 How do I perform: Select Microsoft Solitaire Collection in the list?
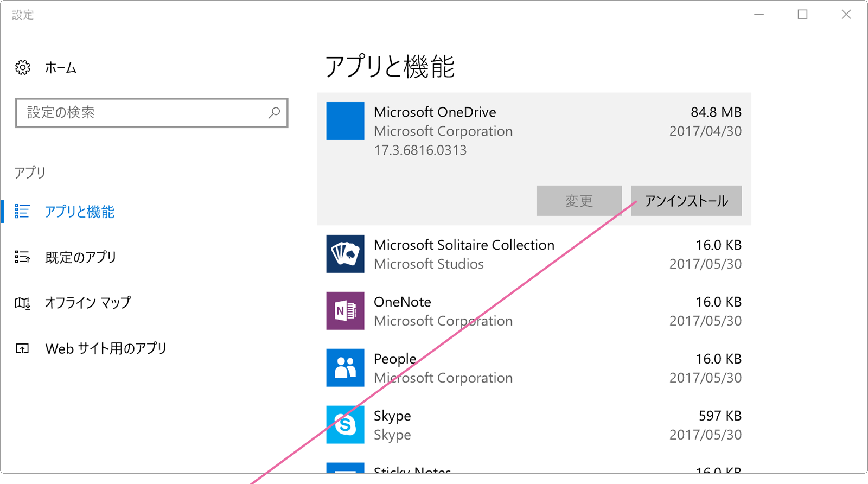tap(464, 245)
